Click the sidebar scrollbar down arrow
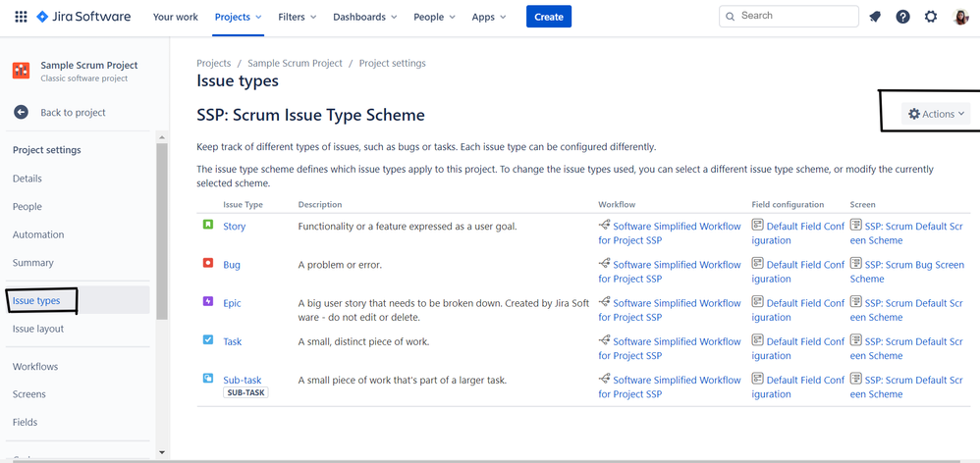This screenshot has height=463, width=980. point(162,452)
